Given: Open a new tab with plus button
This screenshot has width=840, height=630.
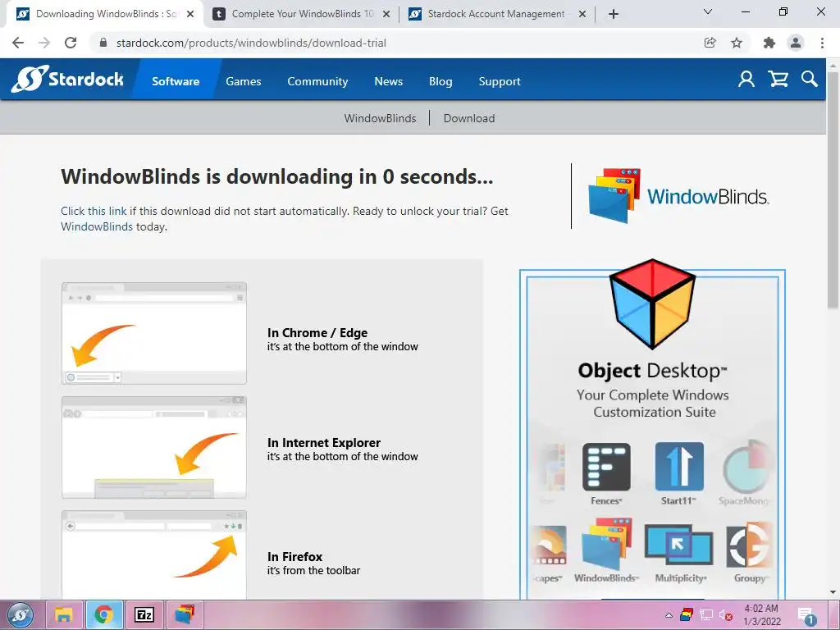Looking at the screenshot, I should [614, 14].
